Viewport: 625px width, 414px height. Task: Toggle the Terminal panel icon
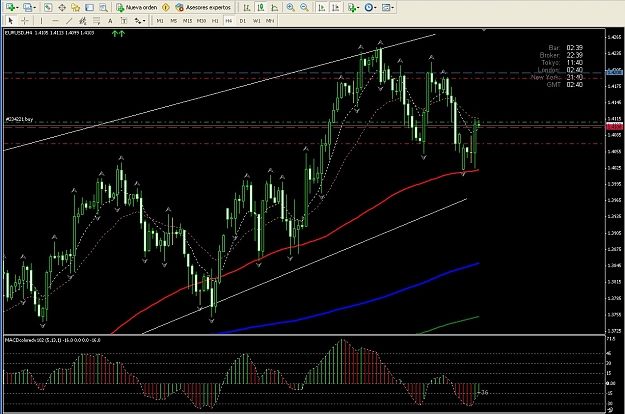(x=89, y=7)
